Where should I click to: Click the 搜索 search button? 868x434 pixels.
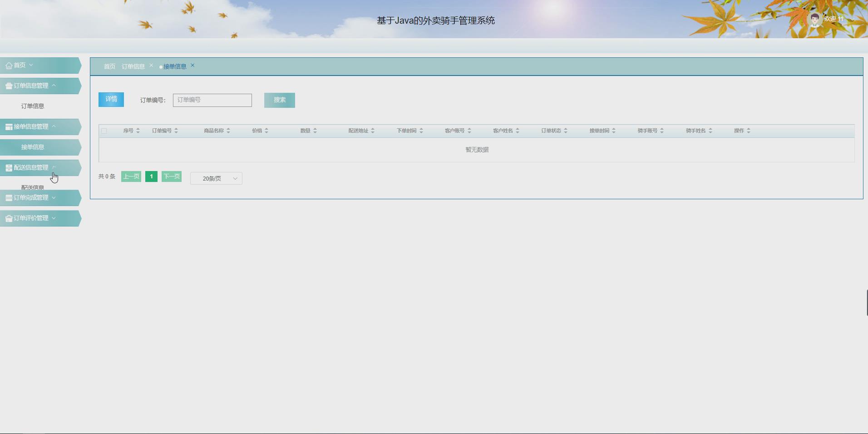(x=279, y=100)
